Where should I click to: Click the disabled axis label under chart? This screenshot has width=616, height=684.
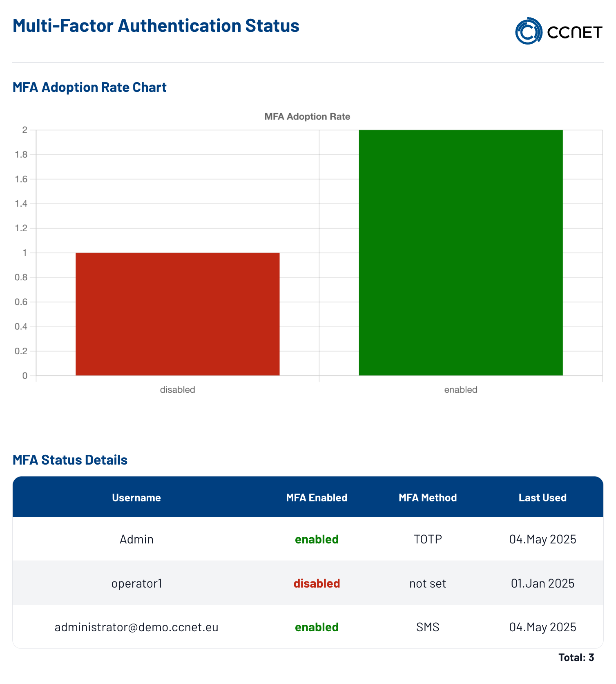[178, 390]
